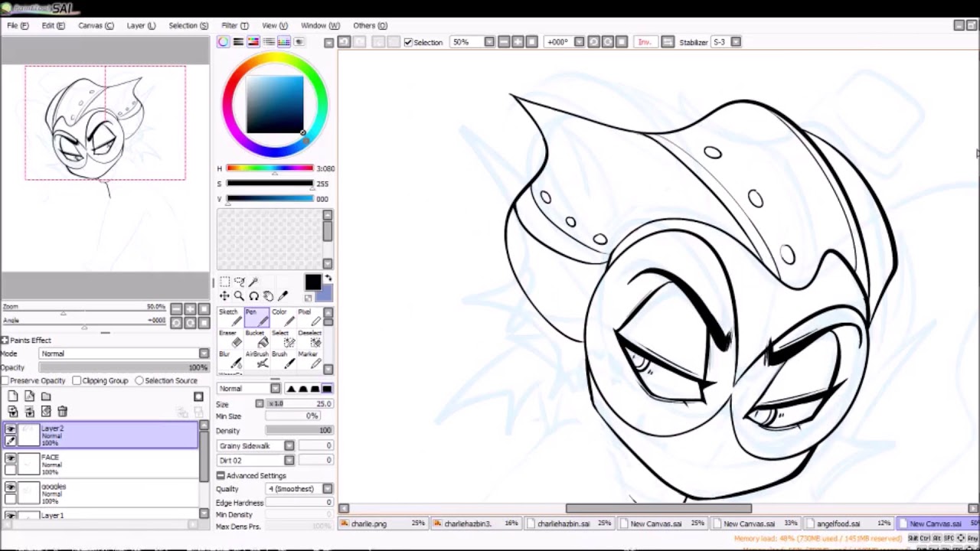
Task: Open the Layer menu
Action: point(141,25)
